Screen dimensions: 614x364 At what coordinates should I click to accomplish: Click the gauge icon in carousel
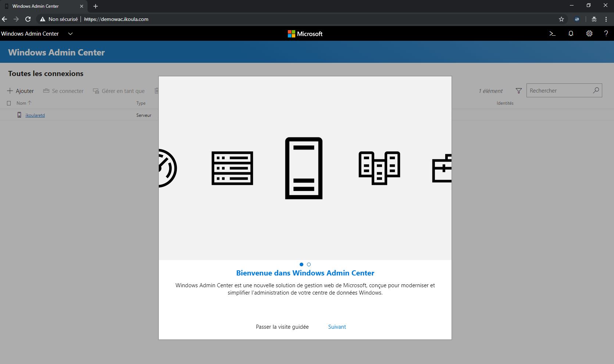point(168,168)
